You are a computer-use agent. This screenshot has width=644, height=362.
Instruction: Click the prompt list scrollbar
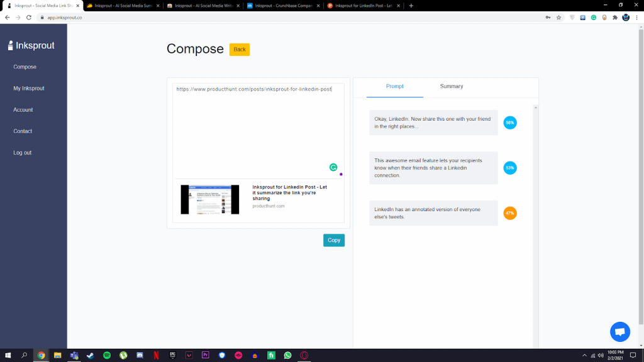click(x=536, y=226)
